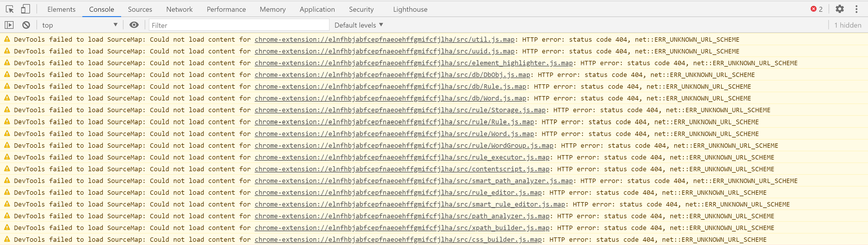Open the smart_path_analyzer.js.map link

[413, 181]
